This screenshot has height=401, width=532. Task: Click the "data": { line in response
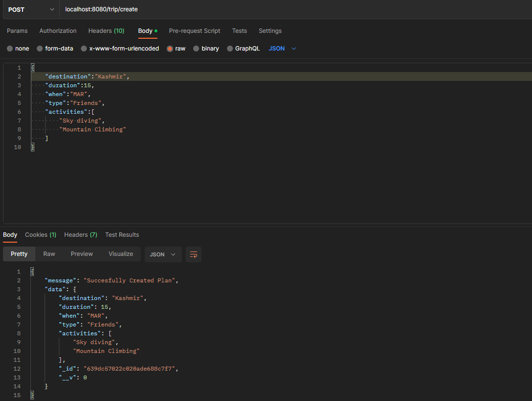60,289
